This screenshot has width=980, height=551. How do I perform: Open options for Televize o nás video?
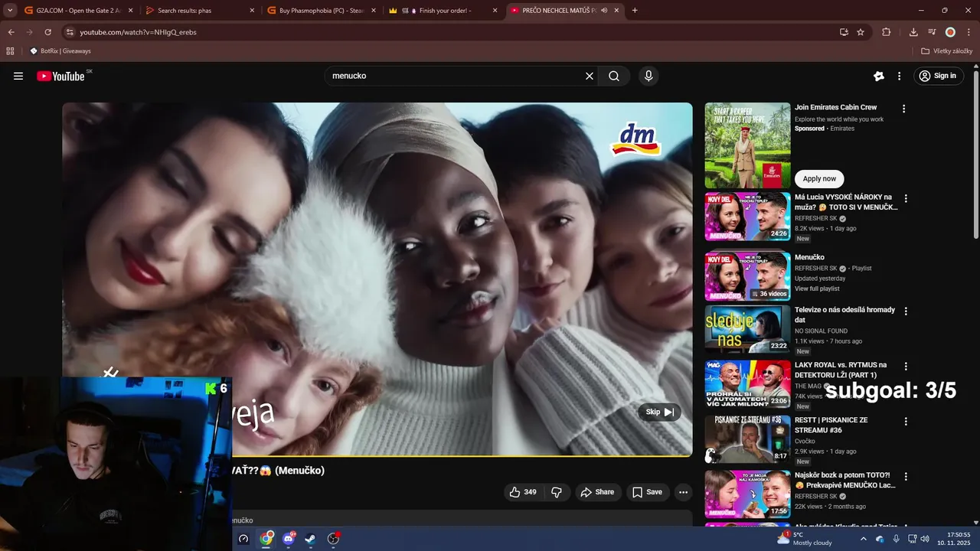coord(906,311)
